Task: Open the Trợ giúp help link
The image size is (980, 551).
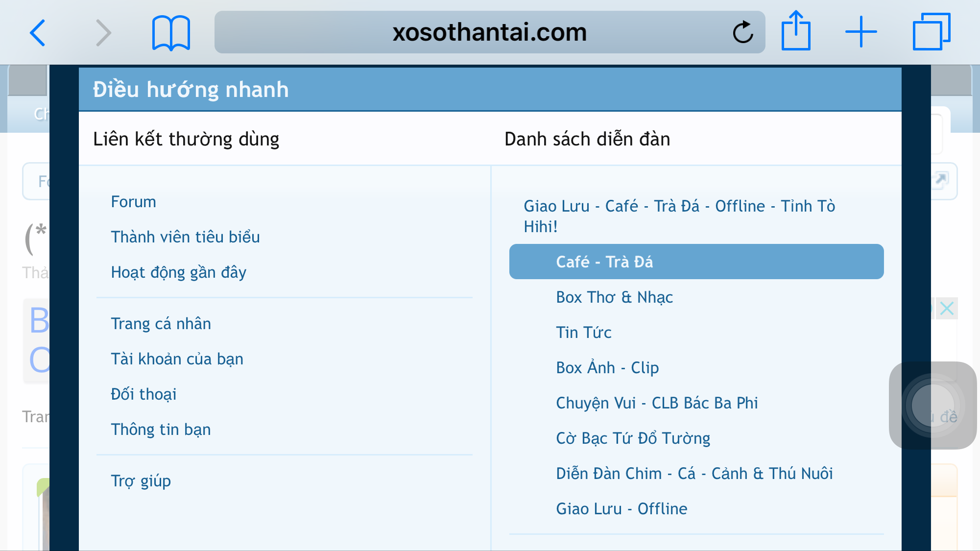Action: 141,481
